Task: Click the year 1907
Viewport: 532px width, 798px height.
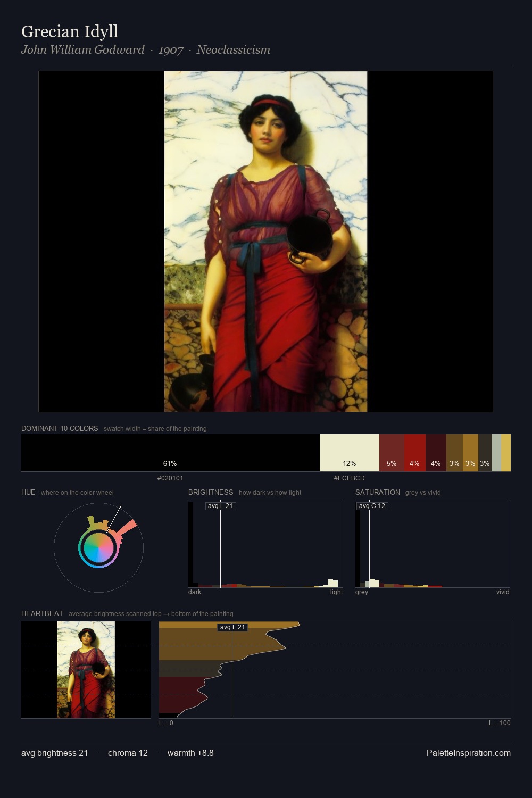Action: point(171,50)
